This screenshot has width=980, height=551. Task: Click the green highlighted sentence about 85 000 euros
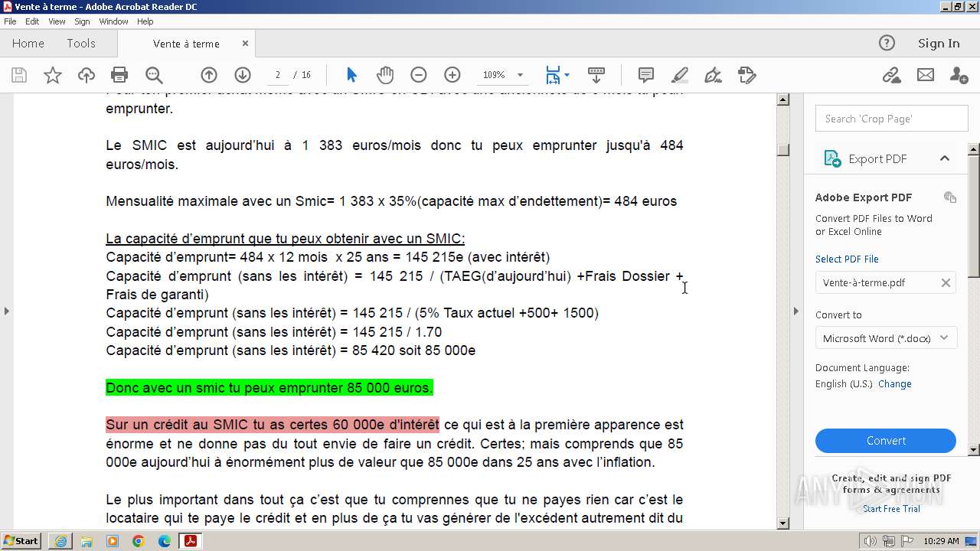pyautogui.click(x=269, y=388)
